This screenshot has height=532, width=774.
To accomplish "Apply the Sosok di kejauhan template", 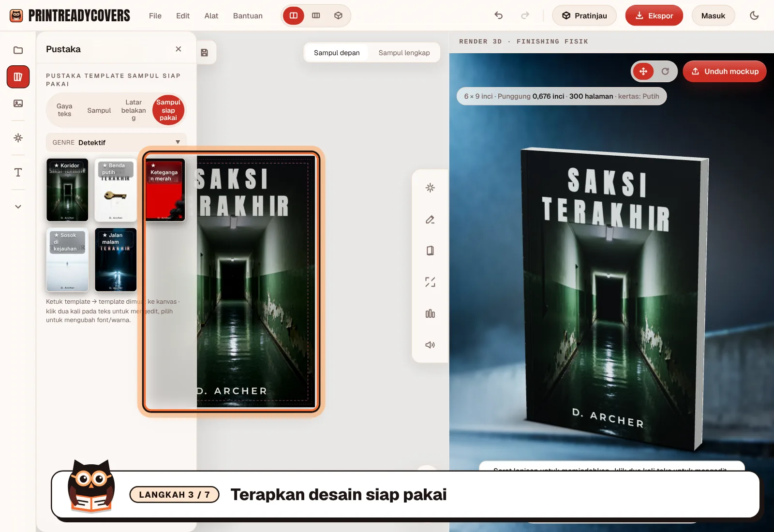I will pos(67,260).
